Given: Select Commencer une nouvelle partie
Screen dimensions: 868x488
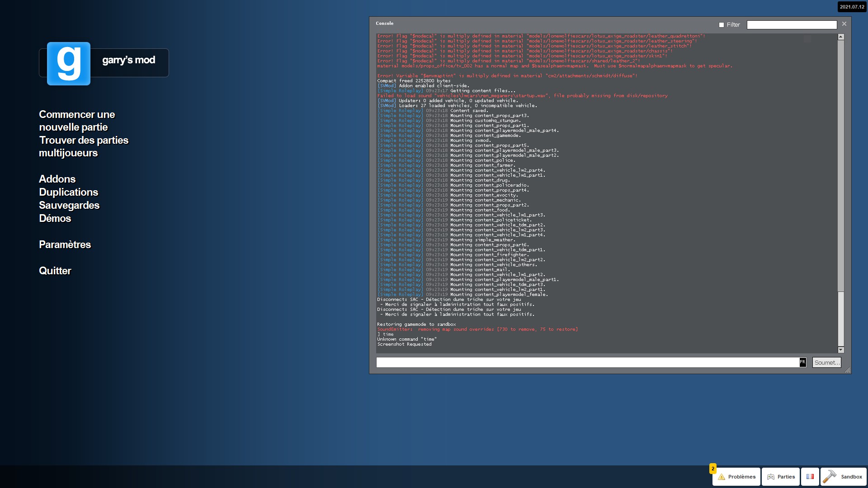Looking at the screenshot, I should 77,121.
